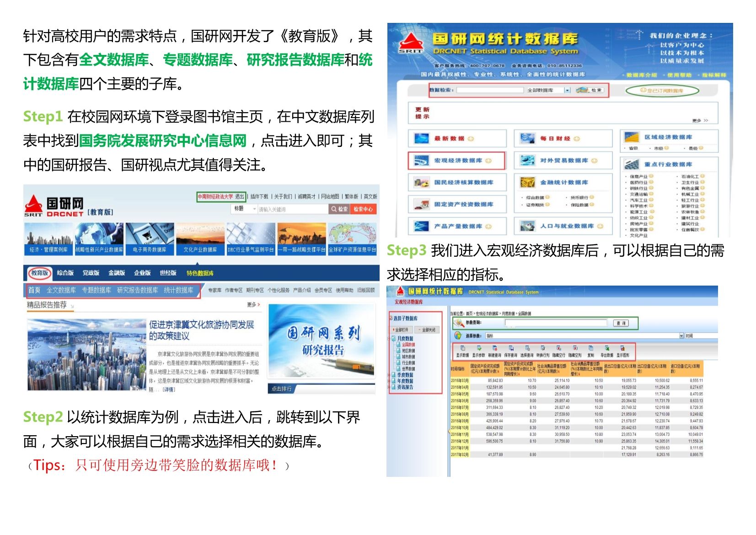Click the gray 检索 search button

click(x=339, y=209)
